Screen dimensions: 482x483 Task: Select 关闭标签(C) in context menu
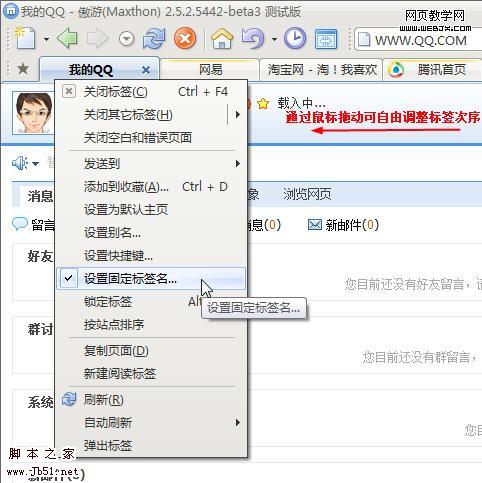[x=151, y=92]
